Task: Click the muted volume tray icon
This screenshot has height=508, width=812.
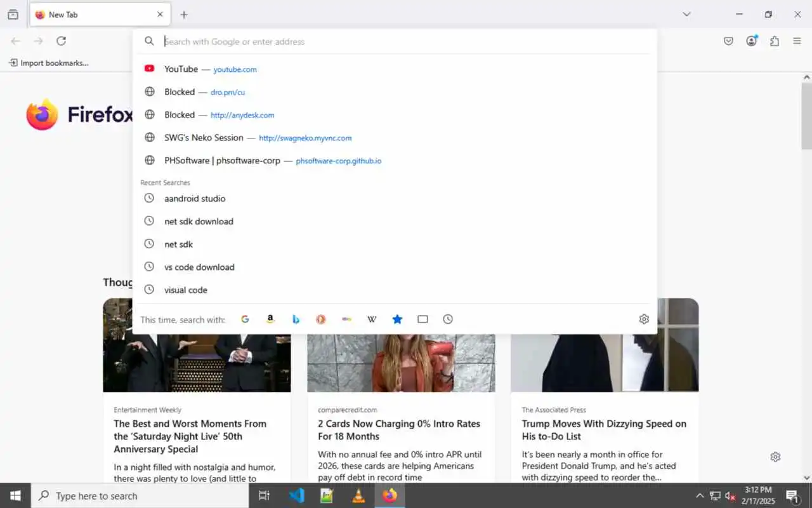Action: (730, 496)
